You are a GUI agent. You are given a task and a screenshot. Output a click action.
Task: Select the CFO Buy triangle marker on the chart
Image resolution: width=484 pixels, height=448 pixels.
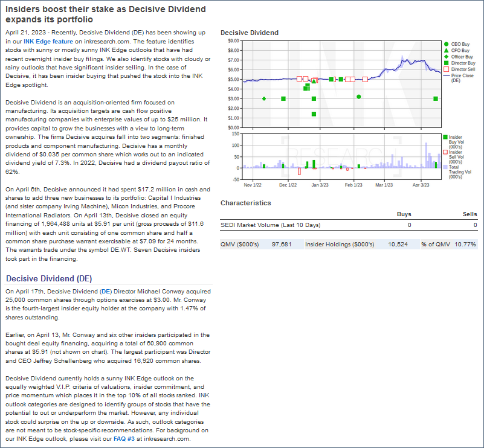pos(314,82)
